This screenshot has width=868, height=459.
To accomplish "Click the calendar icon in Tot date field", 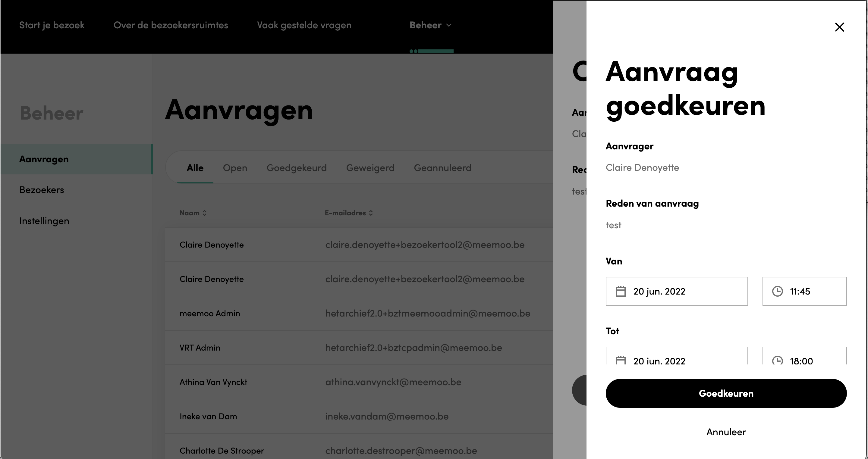I will coord(621,360).
